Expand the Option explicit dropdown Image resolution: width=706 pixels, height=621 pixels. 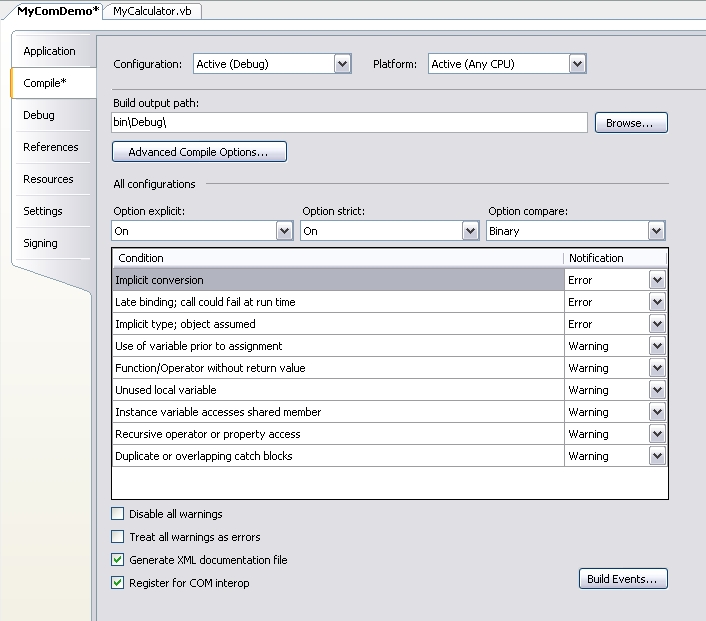click(x=284, y=231)
